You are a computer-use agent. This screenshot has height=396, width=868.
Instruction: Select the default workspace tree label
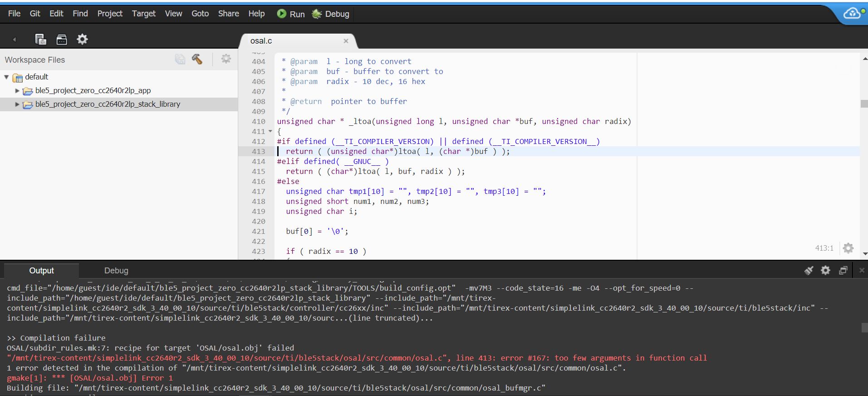37,77
